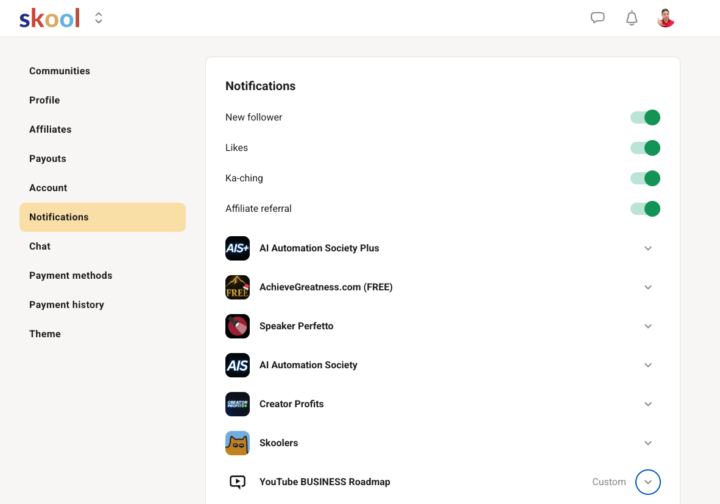Toggle Likes notifications off
Image resolution: width=720 pixels, height=504 pixels.
pos(645,148)
